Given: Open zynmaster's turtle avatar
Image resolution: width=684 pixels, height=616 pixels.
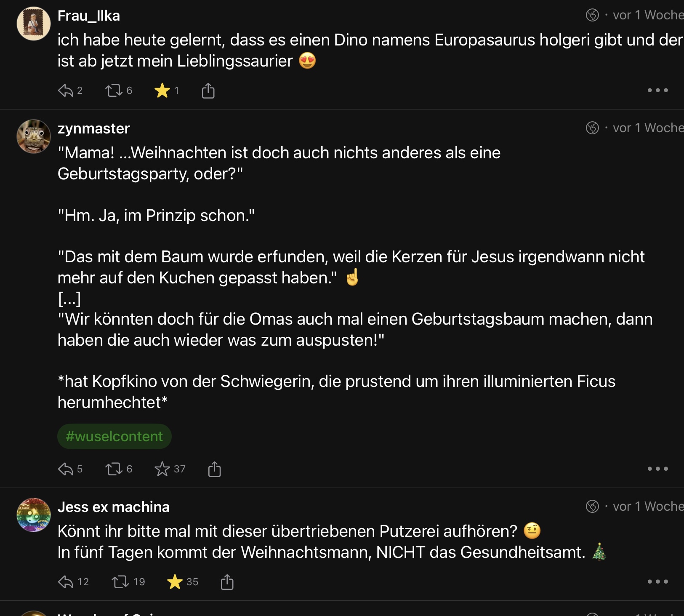Looking at the screenshot, I should (x=33, y=136).
